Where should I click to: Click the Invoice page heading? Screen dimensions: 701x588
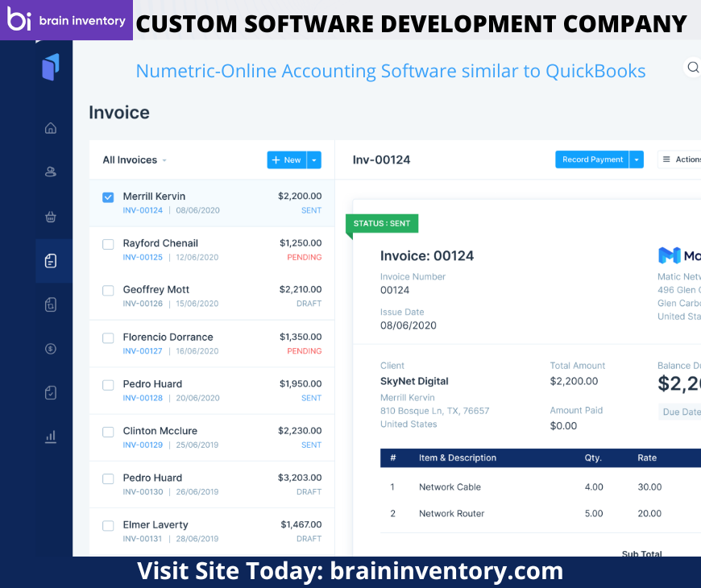pyautogui.click(x=119, y=113)
